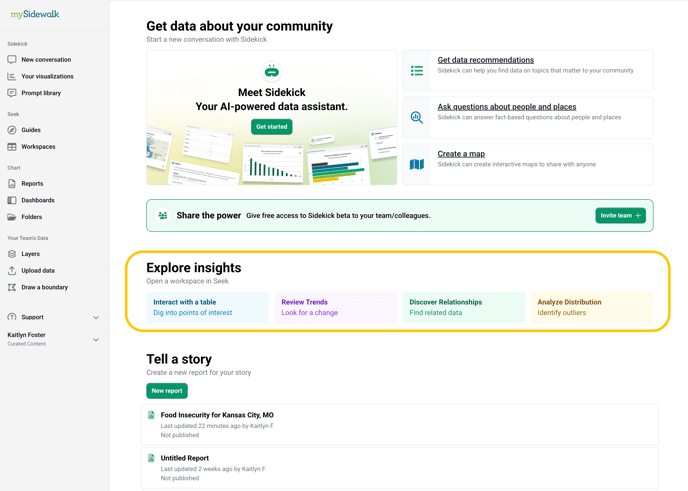Click the Folders icon in sidebar
The image size is (688, 491).
(x=12, y=217)
